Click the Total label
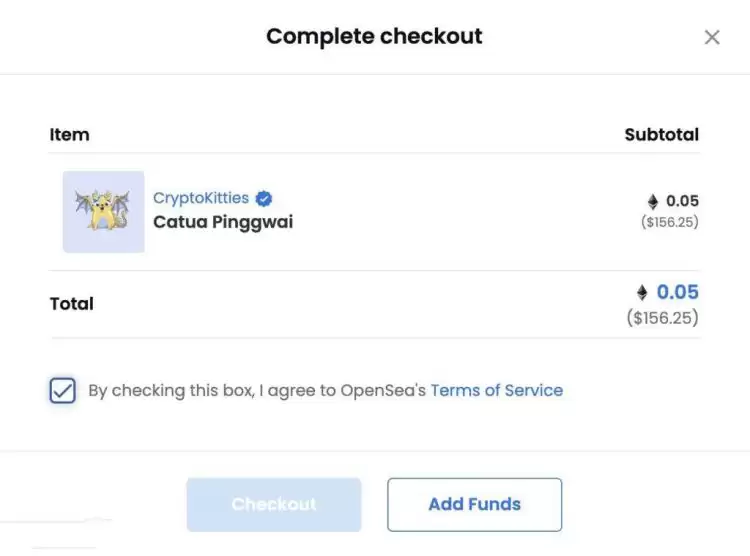This screenshot has width=750, height=556. coord(71,304)
